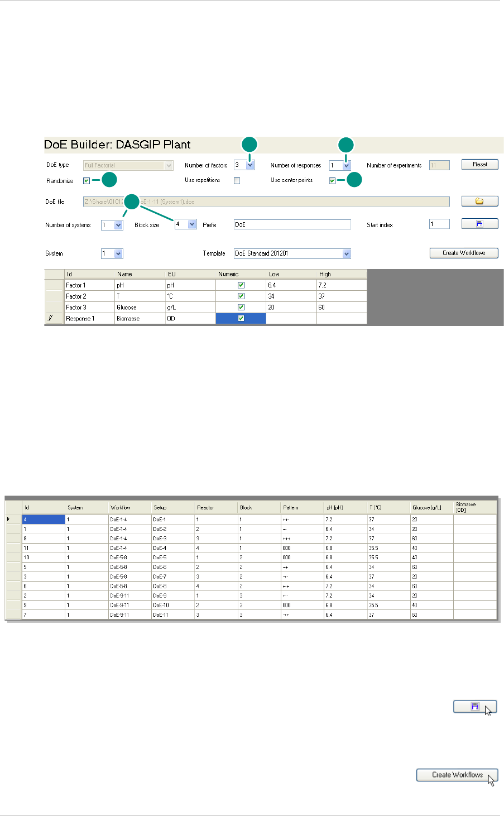Click the 'OD' EU cell of Response 1
This screenshot has height=816, width=504.
(190, 319)
